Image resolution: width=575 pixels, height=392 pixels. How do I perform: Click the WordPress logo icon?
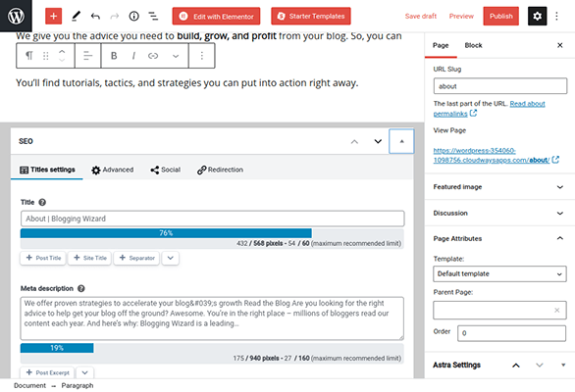tap(16, 16)
